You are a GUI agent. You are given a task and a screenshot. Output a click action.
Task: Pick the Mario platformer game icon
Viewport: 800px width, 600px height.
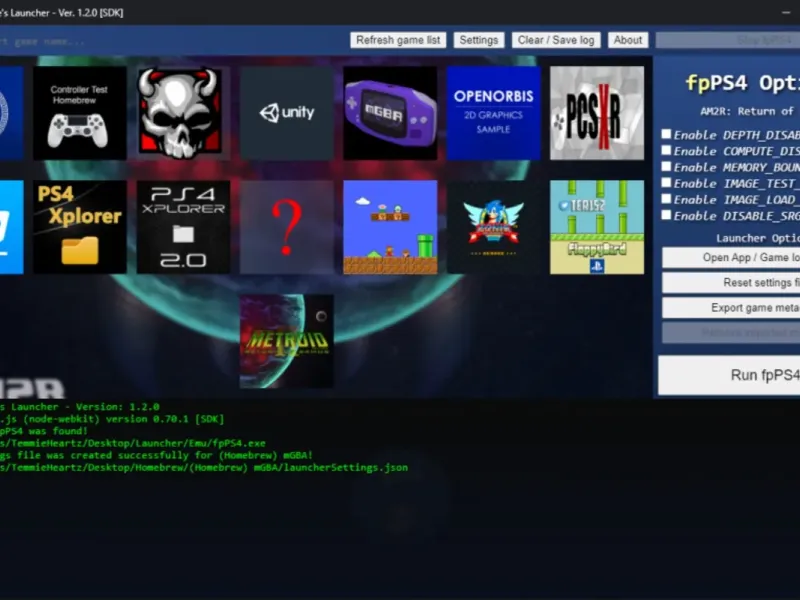(390, 227)
